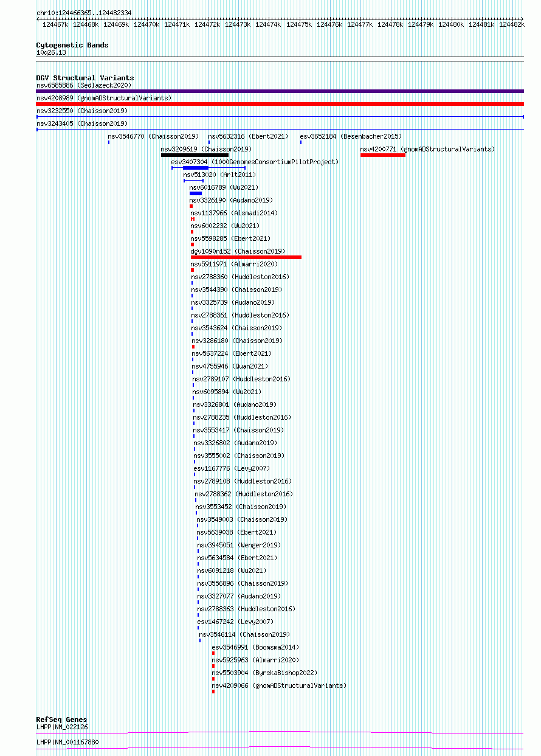Click nsv513020 (Arlt2011) label
The image size is (541, 756).
click(219, 175)
